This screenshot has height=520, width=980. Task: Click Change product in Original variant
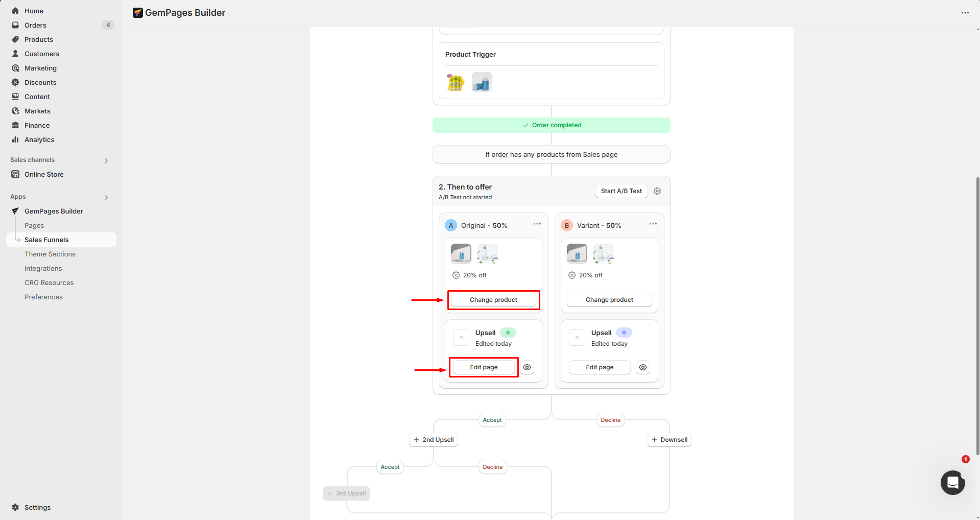pos(493,300)
